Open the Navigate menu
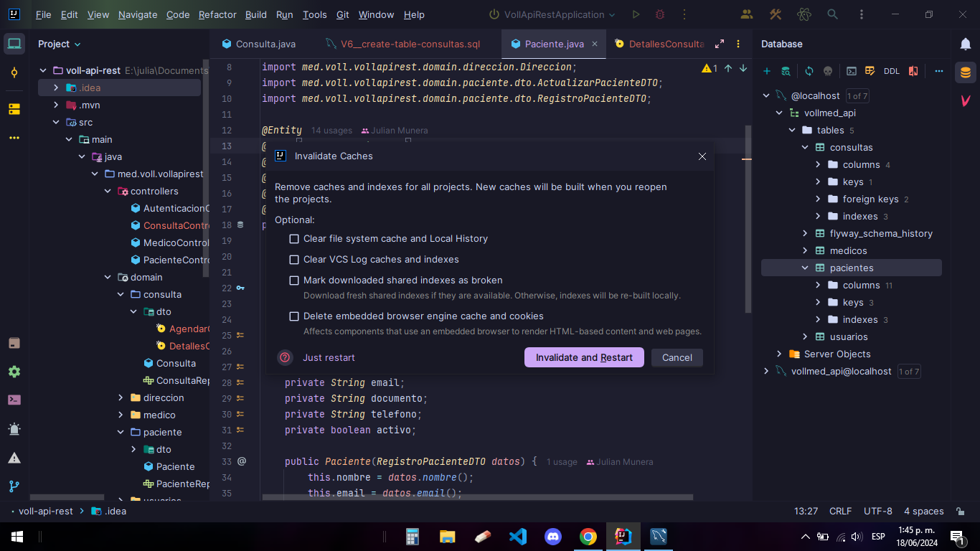The height and width of the screenshot is (551, 980). tap(138, 14)
